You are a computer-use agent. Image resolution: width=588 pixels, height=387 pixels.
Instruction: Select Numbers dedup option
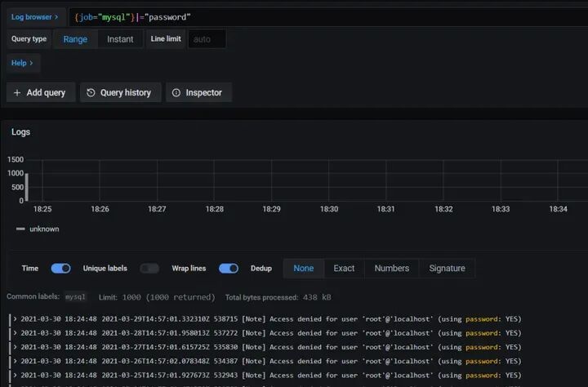pos(391,269)
